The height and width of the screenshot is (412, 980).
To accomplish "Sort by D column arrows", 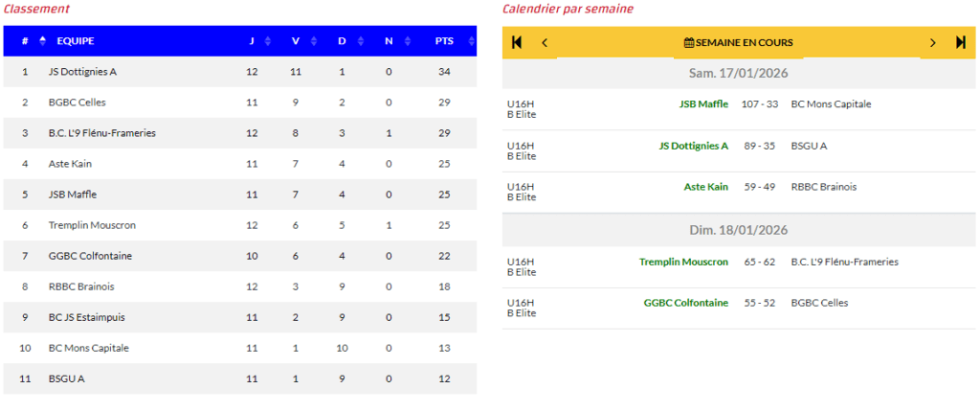I will [359, 41].
